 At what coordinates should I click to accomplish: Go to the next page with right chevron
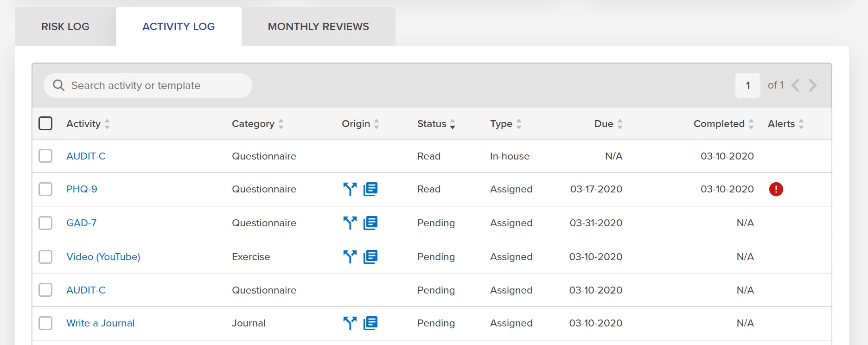click(x=812, y=85)
